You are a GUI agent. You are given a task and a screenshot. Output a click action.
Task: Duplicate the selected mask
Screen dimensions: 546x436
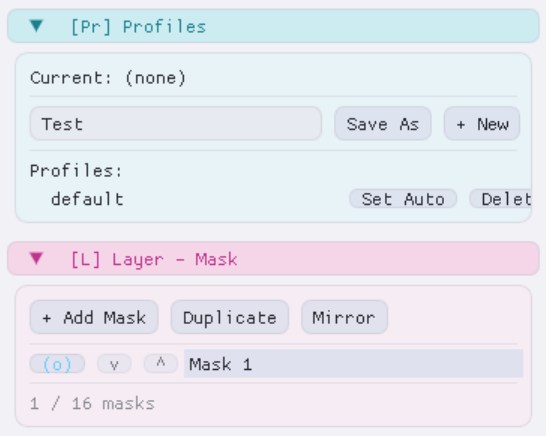(x=230, y=317)
